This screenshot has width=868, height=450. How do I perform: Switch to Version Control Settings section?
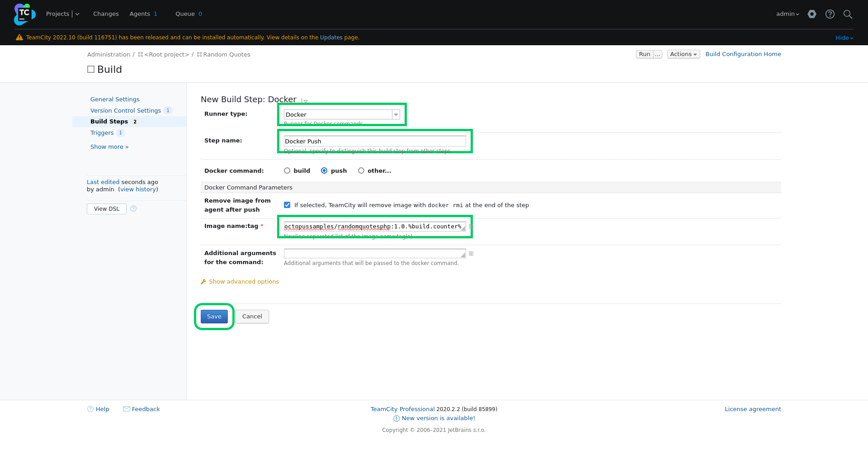pos(126,111)
